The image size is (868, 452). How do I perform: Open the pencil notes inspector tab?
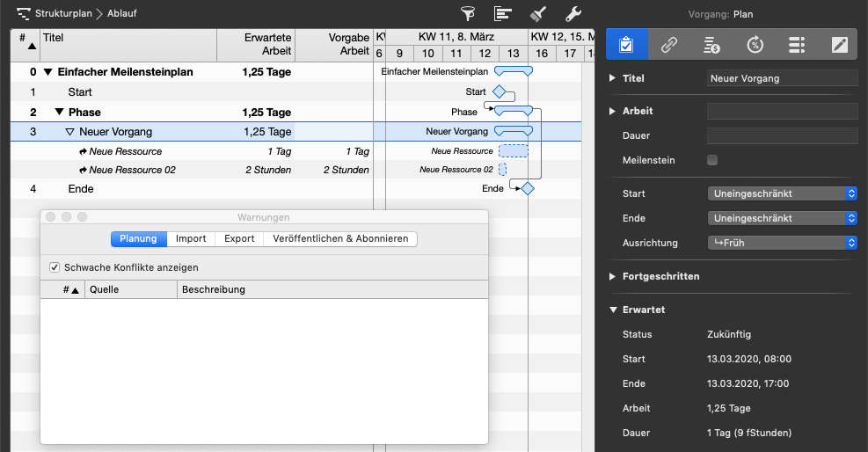[x=840, y=44]
